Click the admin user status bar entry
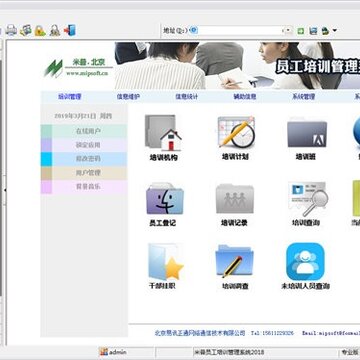Image resolution: width=360 pixels, height=360 pixels. pos(113,352)
